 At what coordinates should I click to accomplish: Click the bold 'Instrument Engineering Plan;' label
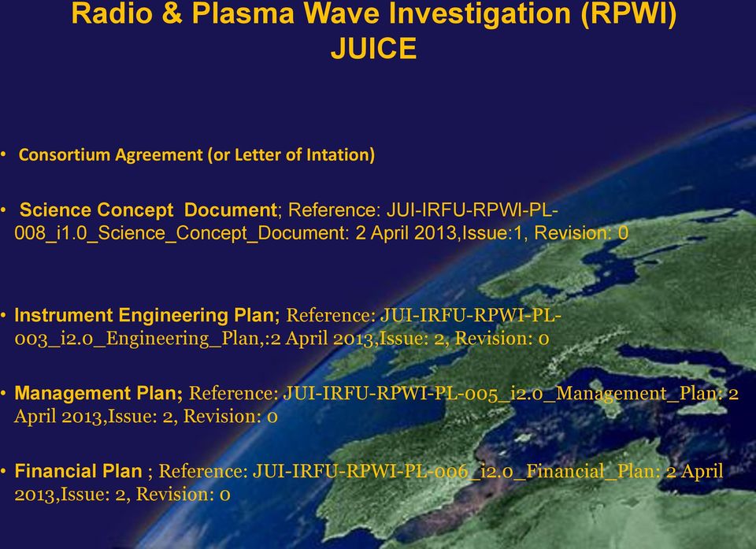[x=147, y=315]
